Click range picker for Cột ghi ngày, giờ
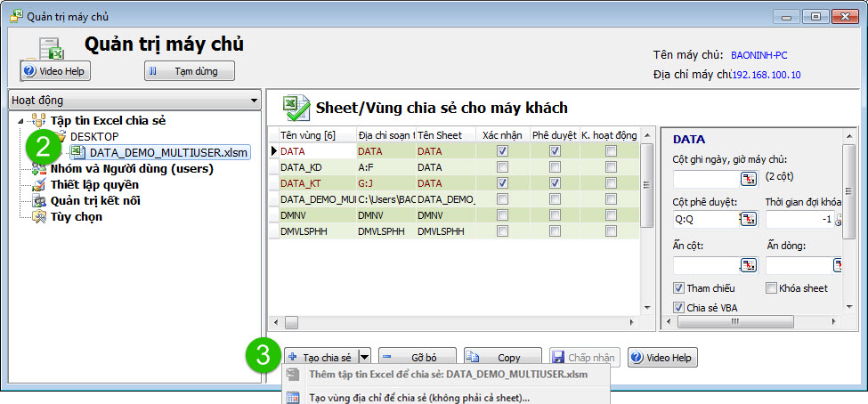The width and height of the screenshot is (868, 404). point(748,177)
